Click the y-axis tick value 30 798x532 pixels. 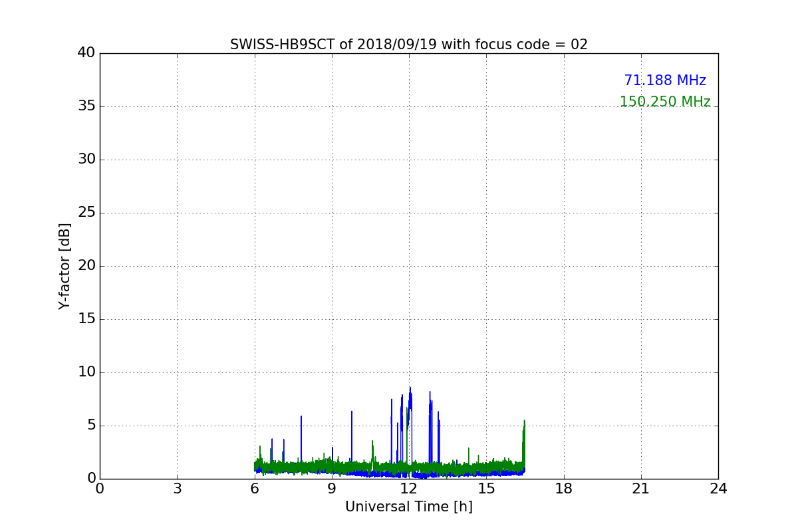pos(86,160)
